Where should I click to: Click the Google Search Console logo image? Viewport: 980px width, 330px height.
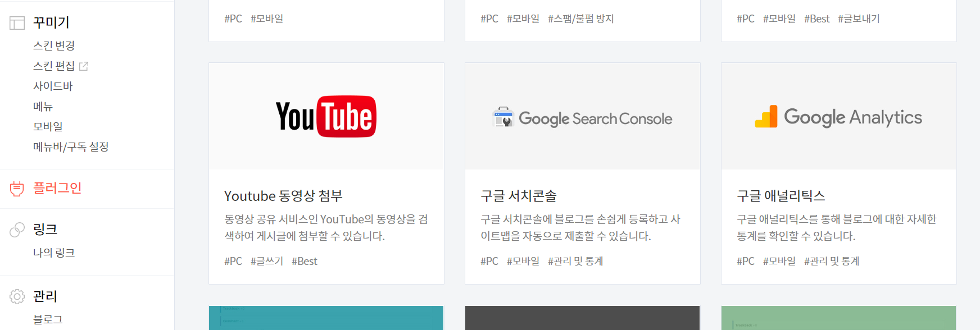click(x=582, y=118)
